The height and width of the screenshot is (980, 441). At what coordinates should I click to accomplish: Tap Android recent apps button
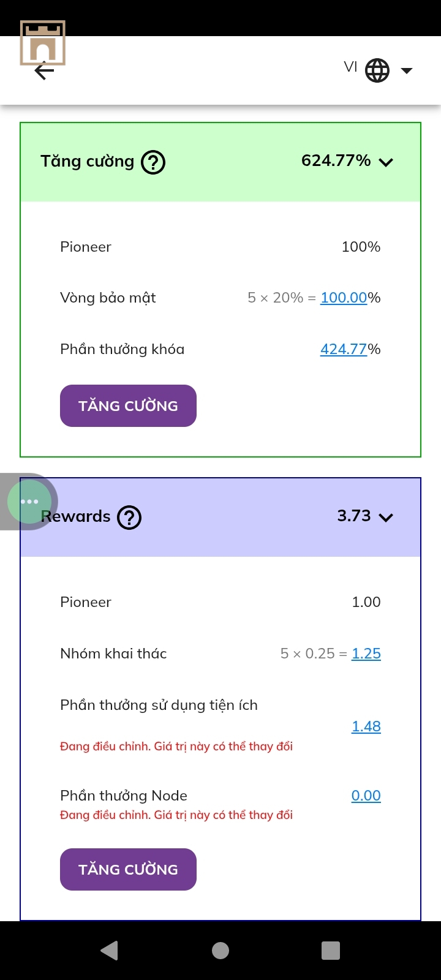(331, 951)
